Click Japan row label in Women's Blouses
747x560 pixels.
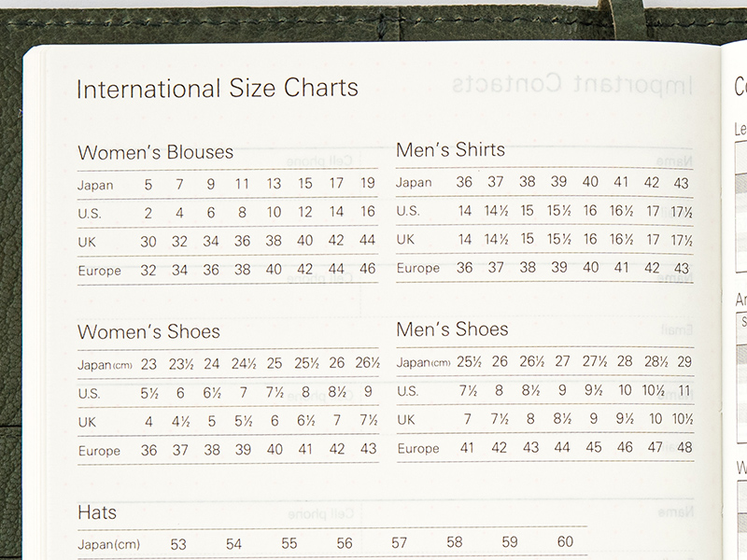[95, 185]
